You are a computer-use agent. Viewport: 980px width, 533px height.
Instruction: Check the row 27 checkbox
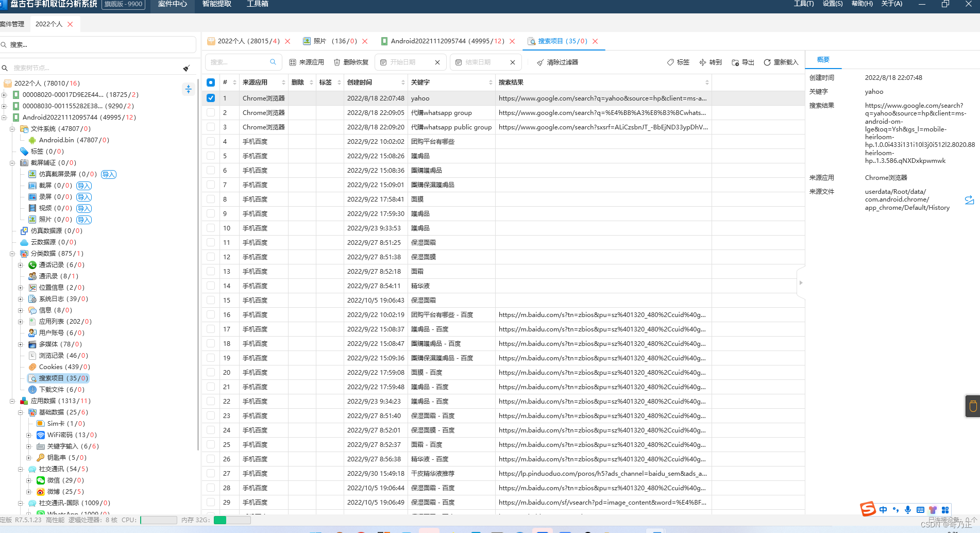211,473
